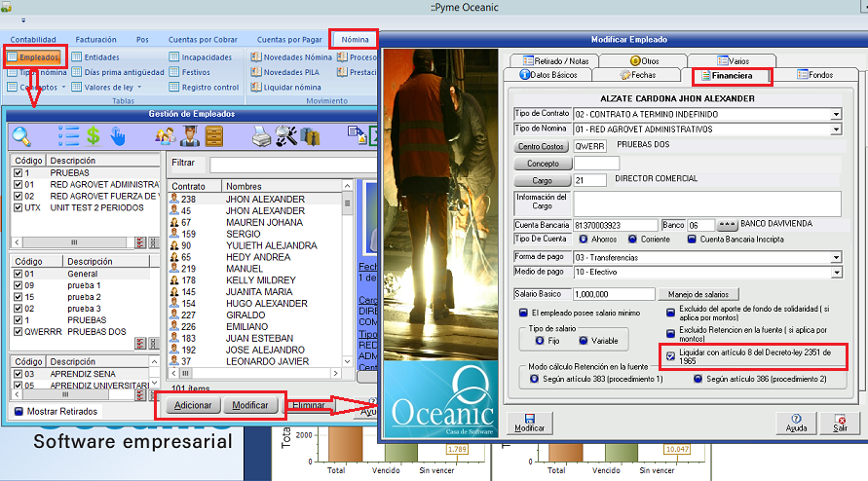Open the Facturación ribbon tab
The width and height of the screenshot is (868, 481).
coord(95,40)
